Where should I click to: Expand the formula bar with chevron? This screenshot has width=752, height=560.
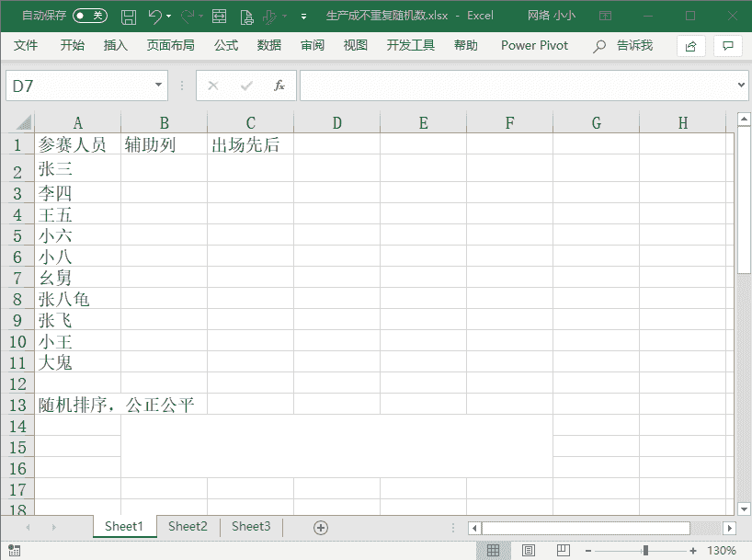[x=742, y=85]
